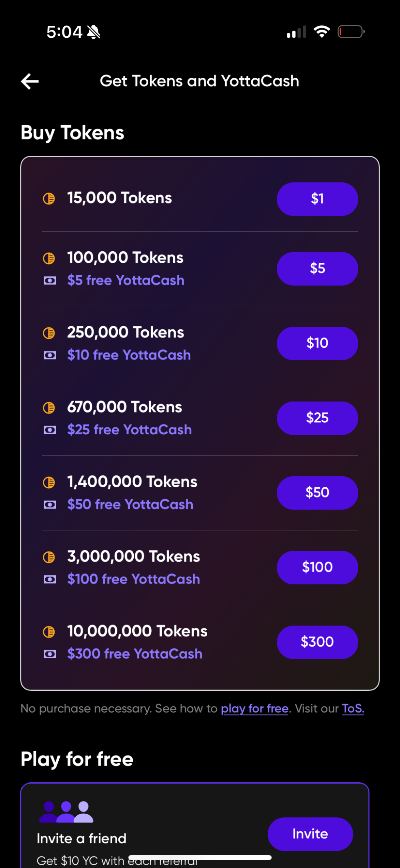Screen dimensions: 400x868
Task: Click the cash icon beside $50 free YottaCash
Action: [x=50, y=504]
